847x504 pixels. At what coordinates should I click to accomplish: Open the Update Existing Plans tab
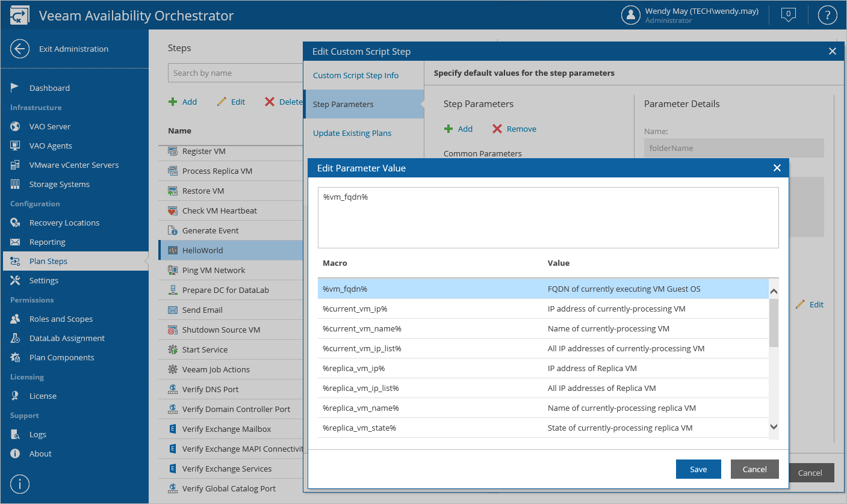click(x=352, y=133)
